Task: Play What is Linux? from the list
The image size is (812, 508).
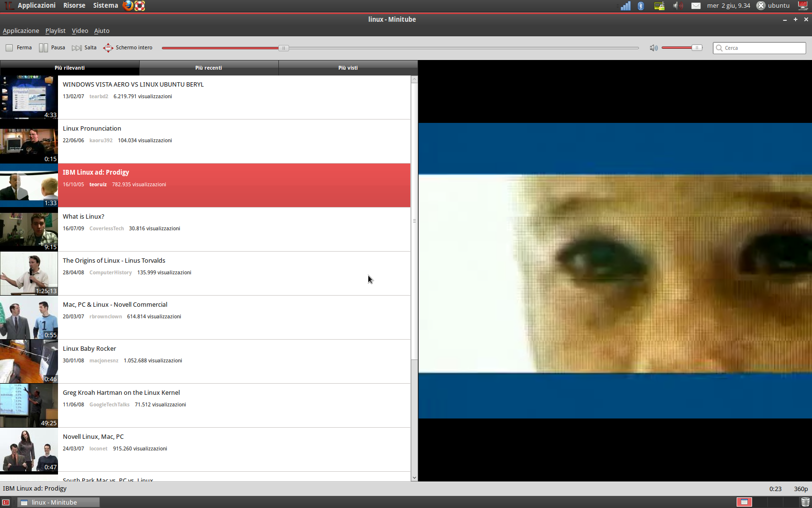Action: [x=83, y=216]
